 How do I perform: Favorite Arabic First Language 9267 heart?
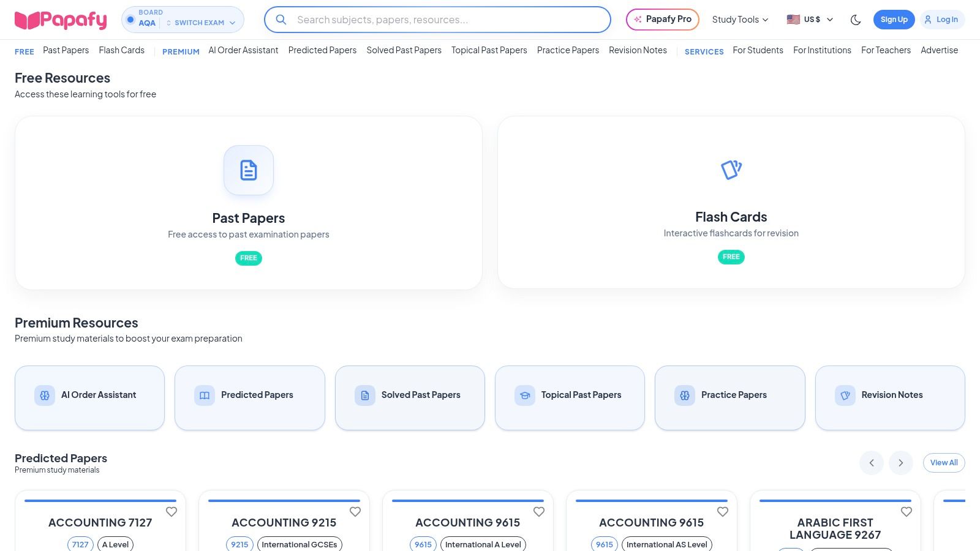point(907,512)
